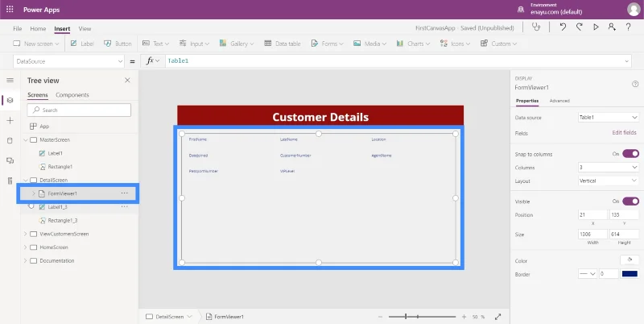Zoom in with plus icon
This screenshot has width=644, height=324.
click(464, 317)
